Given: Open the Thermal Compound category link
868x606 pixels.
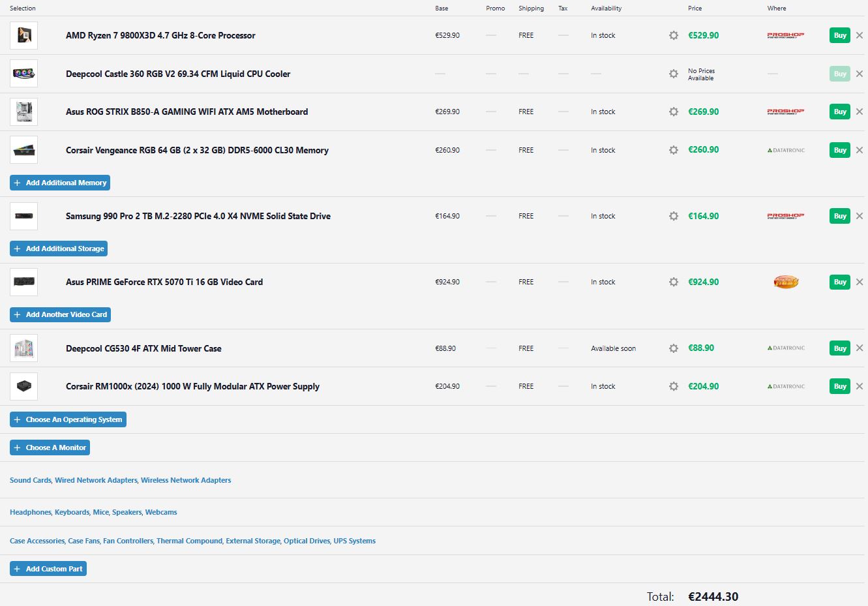Looking at the screenshot, I should (189, 541).
